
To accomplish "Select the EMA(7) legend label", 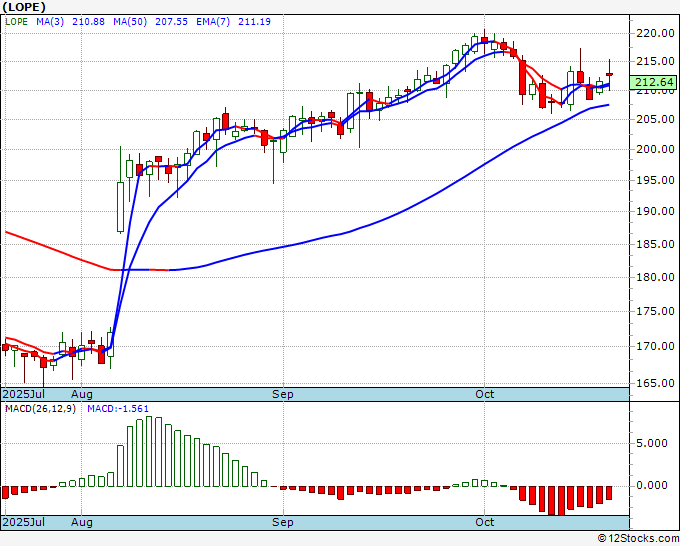I will pyautogui.click(x=213, y=21).
